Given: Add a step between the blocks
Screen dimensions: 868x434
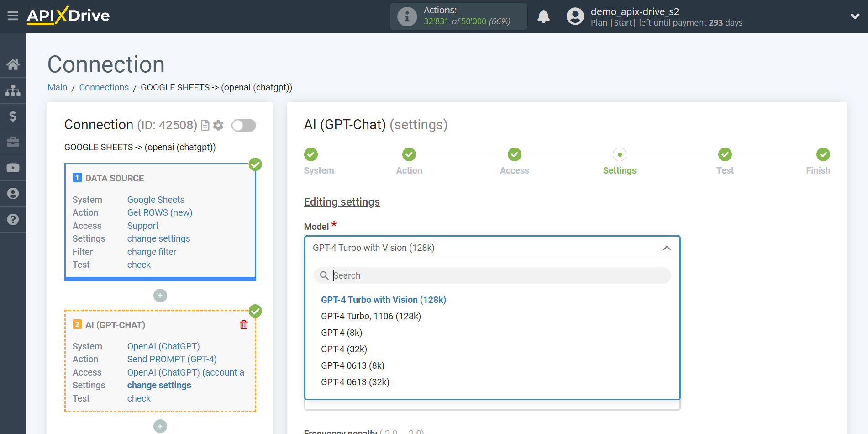Looking at the screenshot, I should click(x=160, y=296).
